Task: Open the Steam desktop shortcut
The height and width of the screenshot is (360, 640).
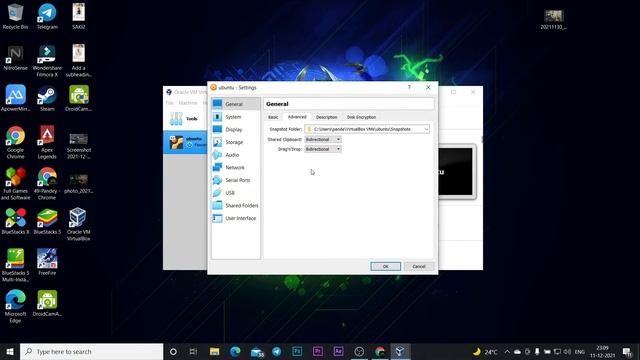Action: 47,98
